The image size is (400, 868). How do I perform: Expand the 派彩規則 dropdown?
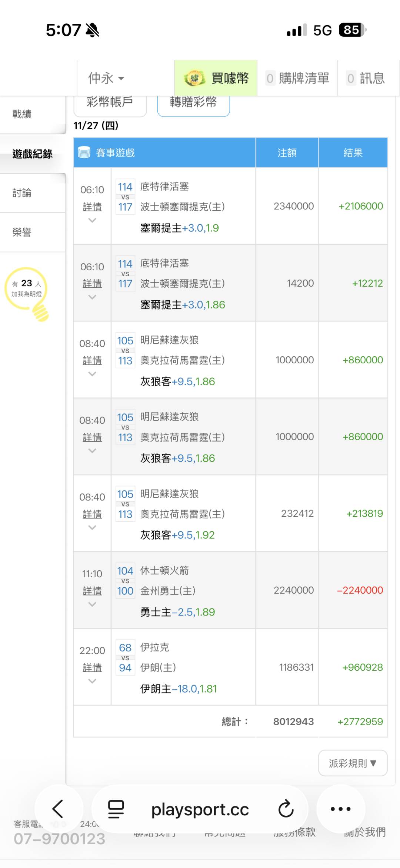[353, 763]
